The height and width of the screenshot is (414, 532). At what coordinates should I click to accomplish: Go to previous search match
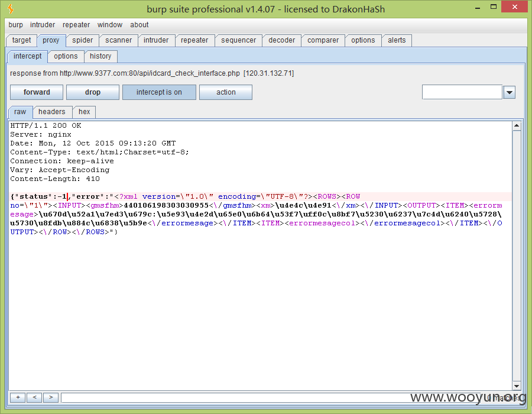point(34,397)
